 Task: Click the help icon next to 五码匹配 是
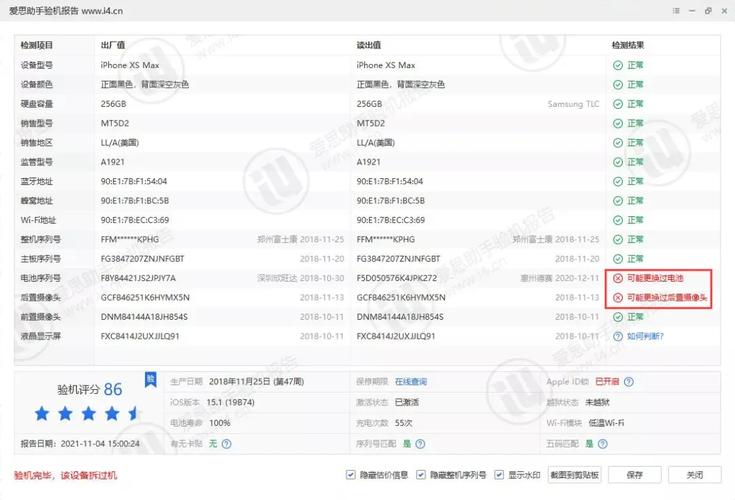(603, 444)
